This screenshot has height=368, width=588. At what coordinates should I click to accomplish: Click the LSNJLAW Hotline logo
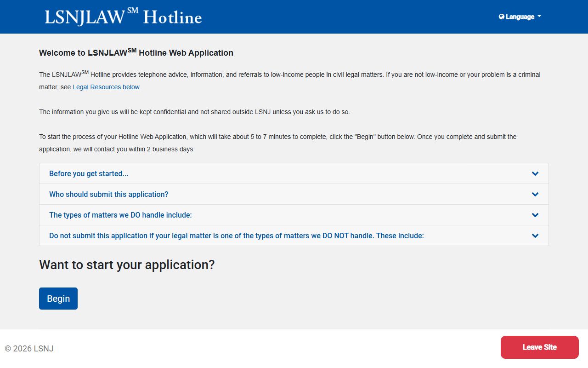(x=123, y=17)
